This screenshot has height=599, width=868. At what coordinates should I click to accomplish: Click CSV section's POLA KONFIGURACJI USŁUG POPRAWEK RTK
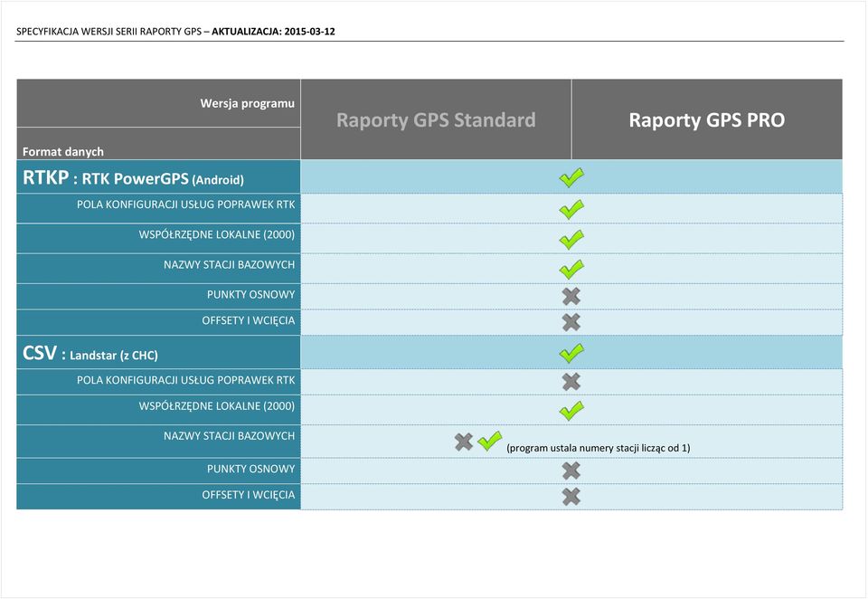(186, 380)
